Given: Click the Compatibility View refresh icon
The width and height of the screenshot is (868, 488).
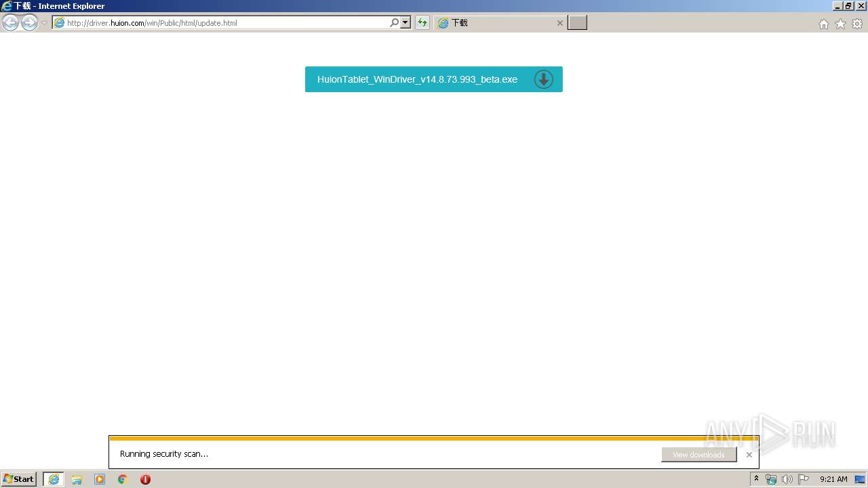Looking at the screenshot, I should (422, 23).
